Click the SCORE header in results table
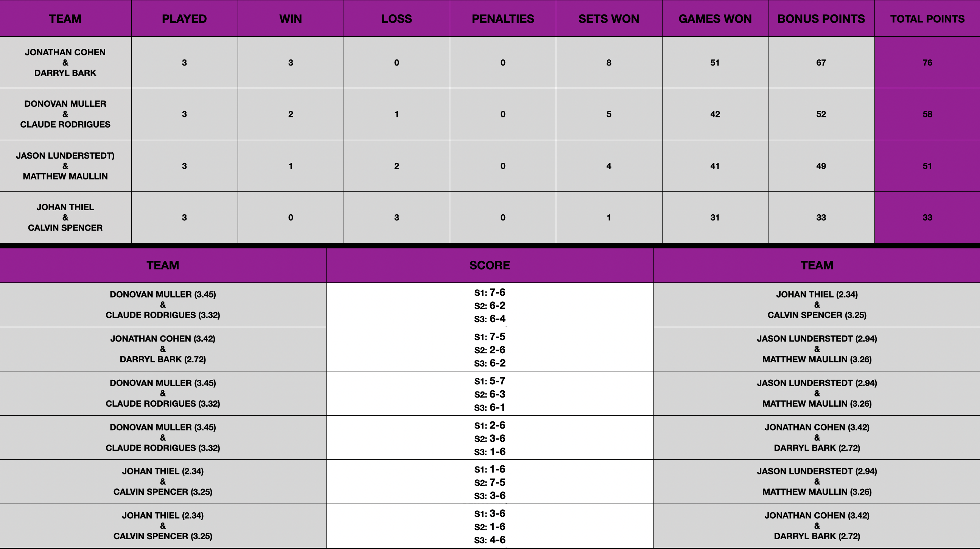Image resolution: width=980 pixels, height=549 pixels. [490, 265]
